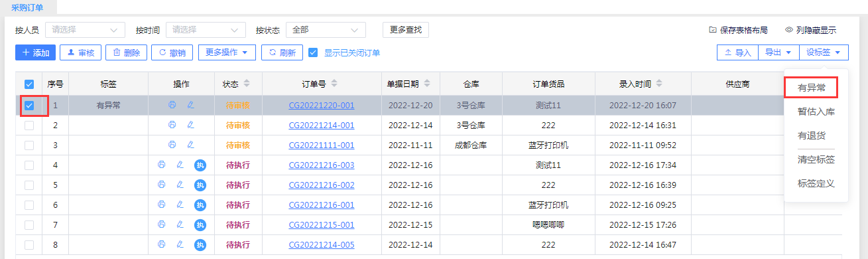Execute order CG20221216-003 with 执 icon

tap(200, 165)
